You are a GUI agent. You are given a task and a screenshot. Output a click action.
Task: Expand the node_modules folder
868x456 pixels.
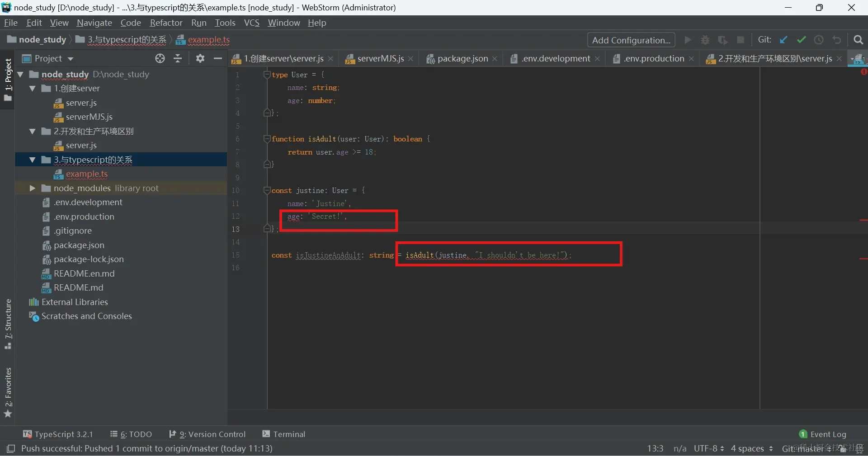coord(33,188)
